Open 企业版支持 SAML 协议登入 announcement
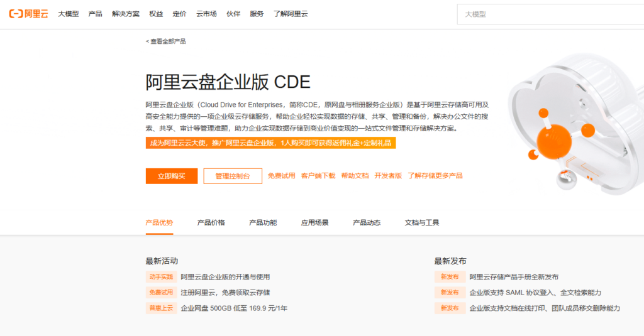Image resolution: width=644 pixels, height=336 pixels. tap(535, 293)
